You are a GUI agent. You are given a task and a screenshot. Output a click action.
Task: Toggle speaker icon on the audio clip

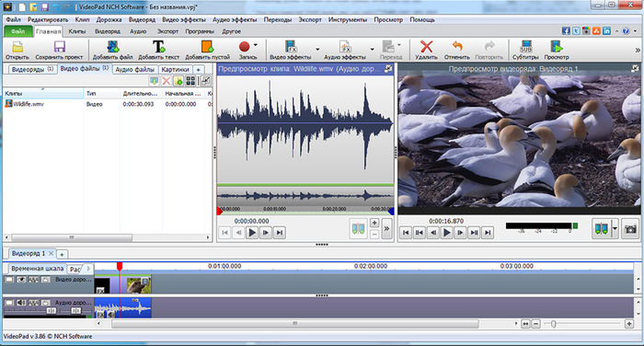110,315
